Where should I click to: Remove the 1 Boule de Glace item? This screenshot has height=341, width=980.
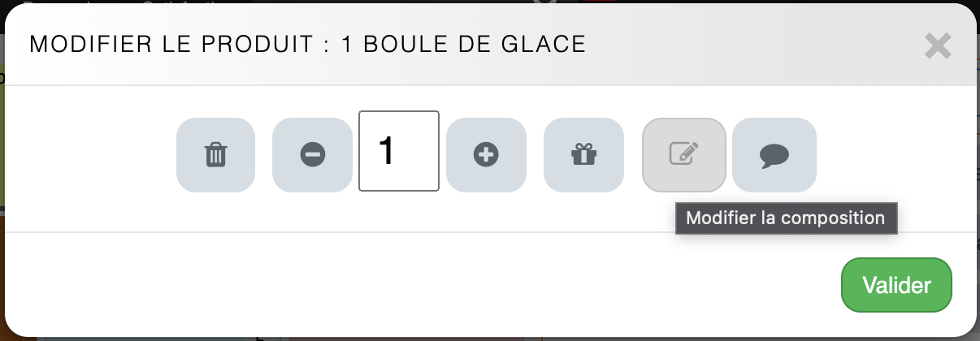point(215,155)
